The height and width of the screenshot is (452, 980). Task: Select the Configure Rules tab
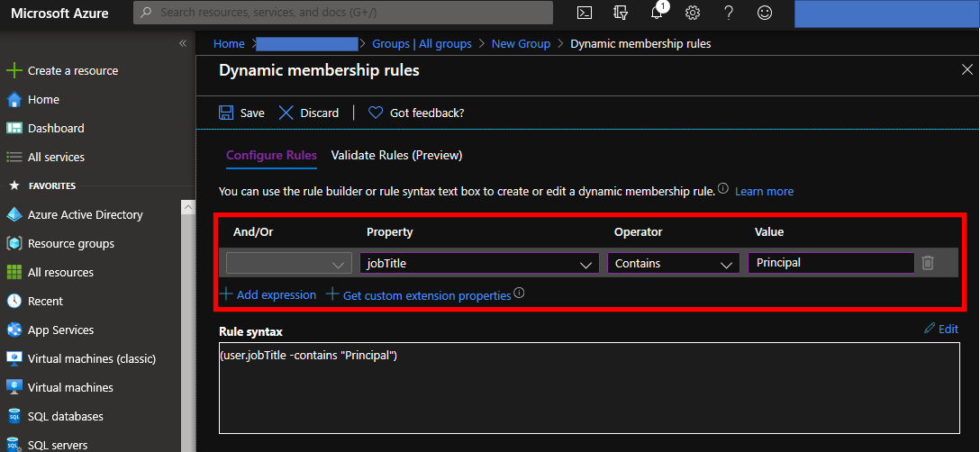(271, 155)
